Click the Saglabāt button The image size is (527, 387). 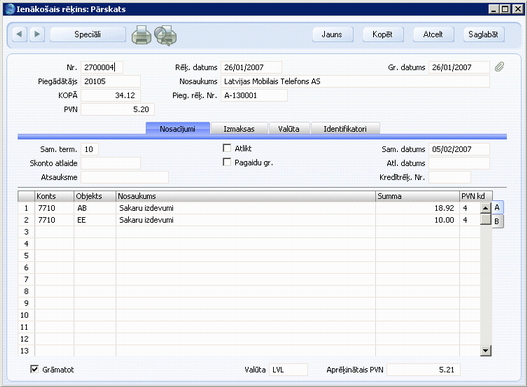[x=484, y=34]
